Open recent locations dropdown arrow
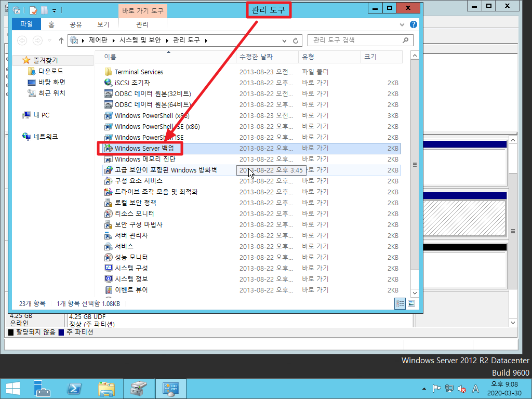The image size is (532, 399). click(49, 41)
